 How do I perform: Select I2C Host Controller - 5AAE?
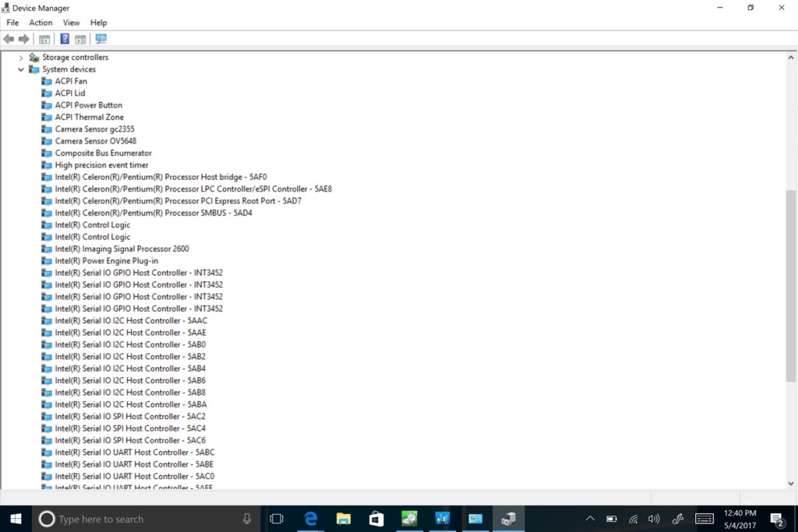[x=130, y=333]
